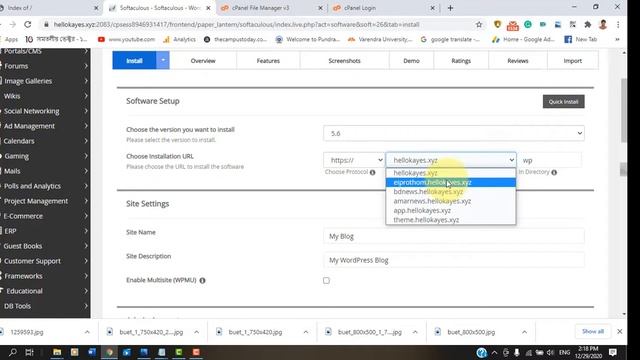
Task: Open the extensions puzzle icon
Action: (x=588, y=24)
